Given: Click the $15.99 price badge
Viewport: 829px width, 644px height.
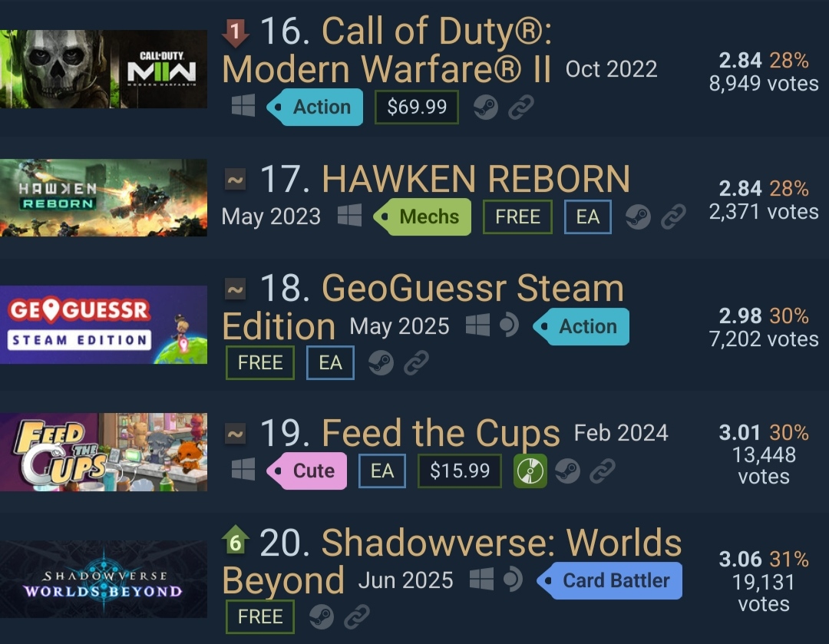Looking at the screenshot, I should [460, 471].
